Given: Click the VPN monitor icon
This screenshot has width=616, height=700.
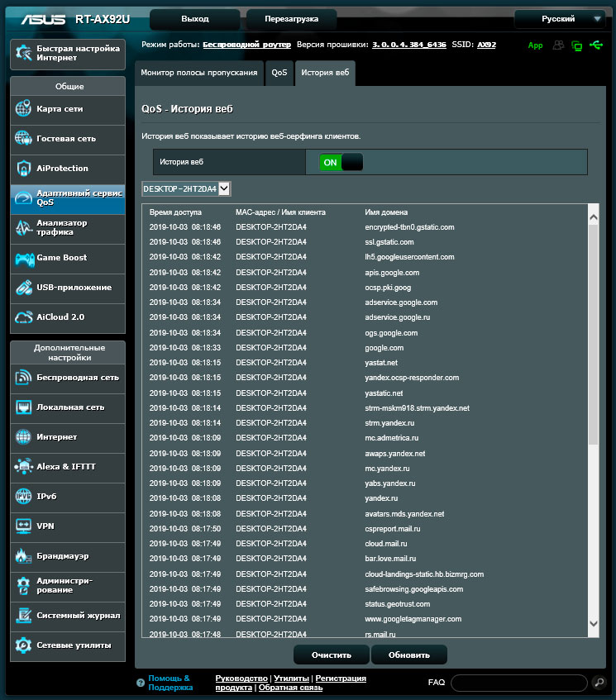Looking at the screenshot, I should pyautogui.click(x=23, y=526).
